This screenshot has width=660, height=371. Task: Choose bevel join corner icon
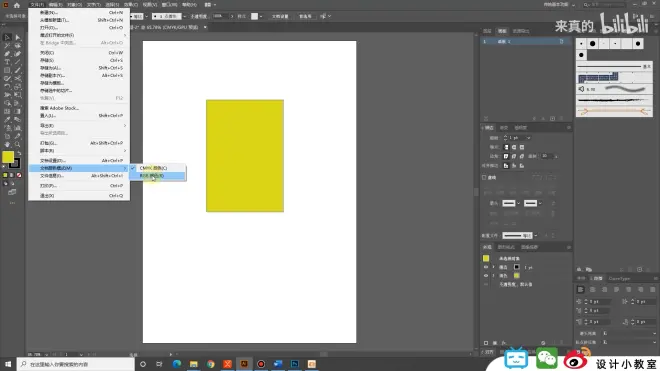coord(522,156)
